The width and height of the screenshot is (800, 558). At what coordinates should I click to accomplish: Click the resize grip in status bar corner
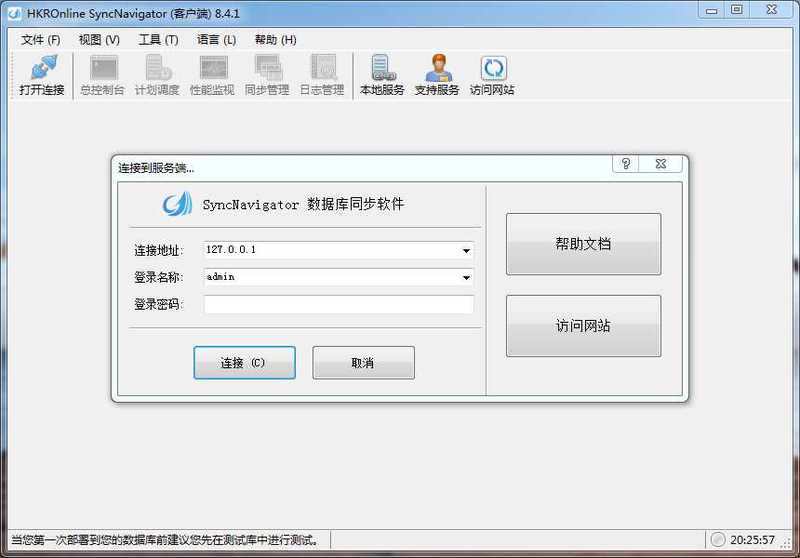click(786, 544)
